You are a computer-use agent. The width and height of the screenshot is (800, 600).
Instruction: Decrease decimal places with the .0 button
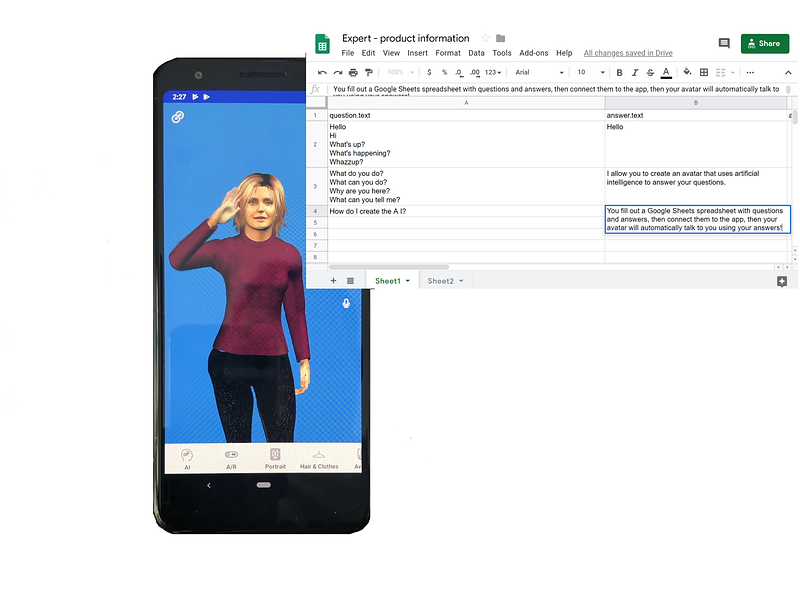[x=459, y=72]
